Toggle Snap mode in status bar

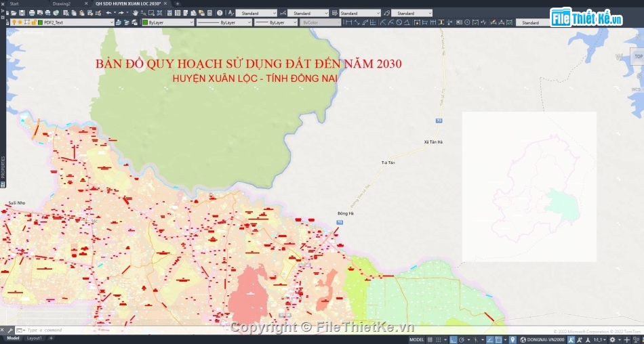(439, 339)
